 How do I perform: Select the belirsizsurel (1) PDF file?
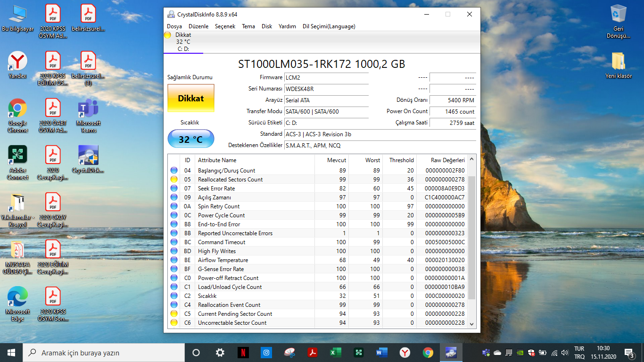click(88, 69)
